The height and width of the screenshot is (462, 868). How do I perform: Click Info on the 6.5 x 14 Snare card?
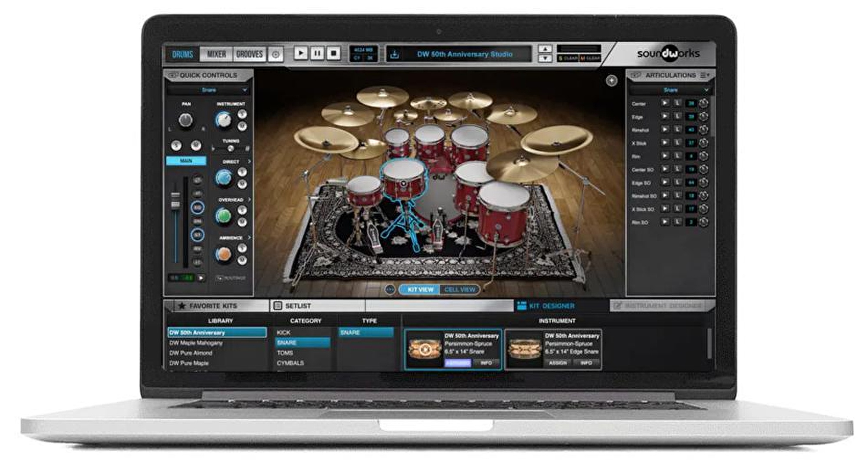point(486,363)
